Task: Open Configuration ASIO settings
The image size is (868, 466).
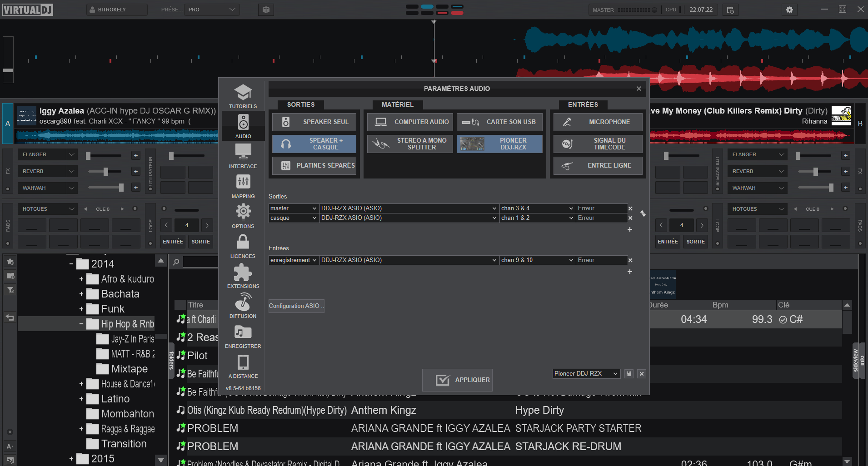Action: [x=296, y=306]
